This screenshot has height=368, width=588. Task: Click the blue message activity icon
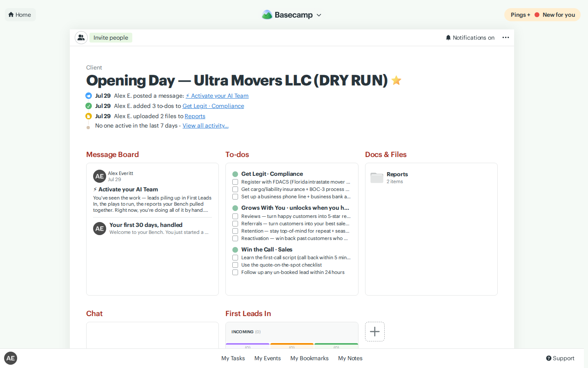tap(89, 96)
